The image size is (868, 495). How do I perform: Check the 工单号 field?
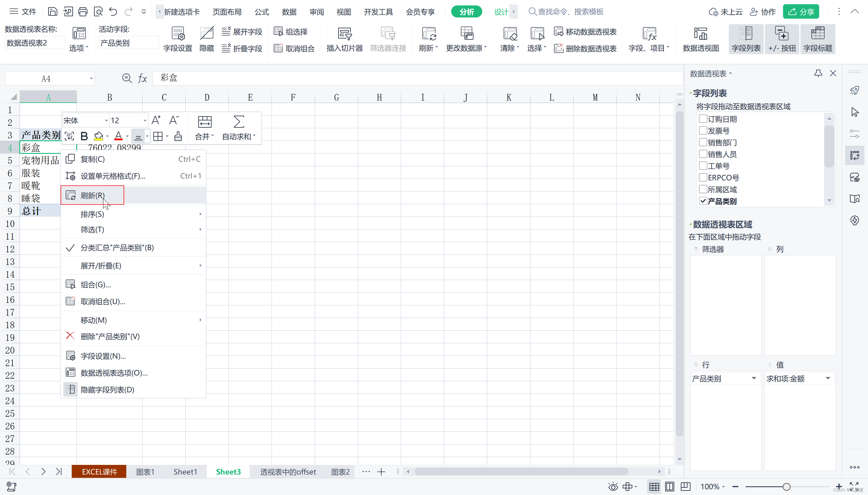tap(703, 166)
